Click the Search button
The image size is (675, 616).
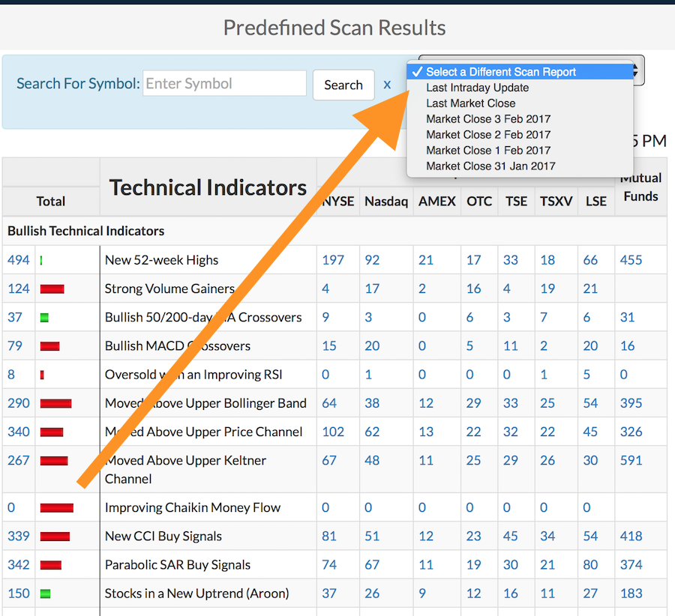click(343, 85)
